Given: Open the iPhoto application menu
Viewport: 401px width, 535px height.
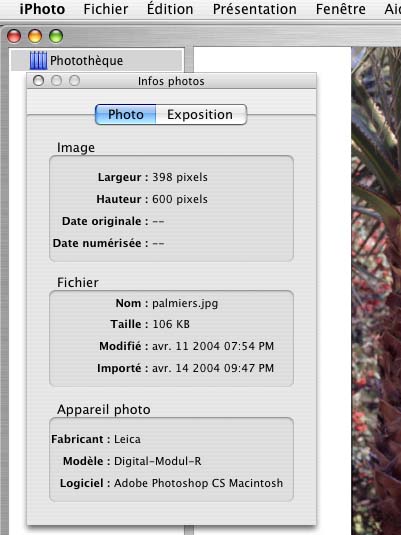Looking at the screenshot, I should click(42, 9).
